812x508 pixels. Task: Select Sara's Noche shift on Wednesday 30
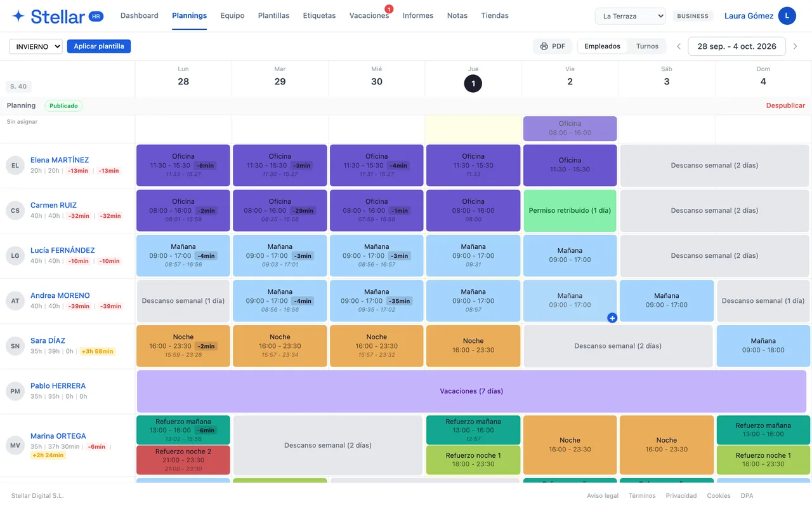[376, 345]
